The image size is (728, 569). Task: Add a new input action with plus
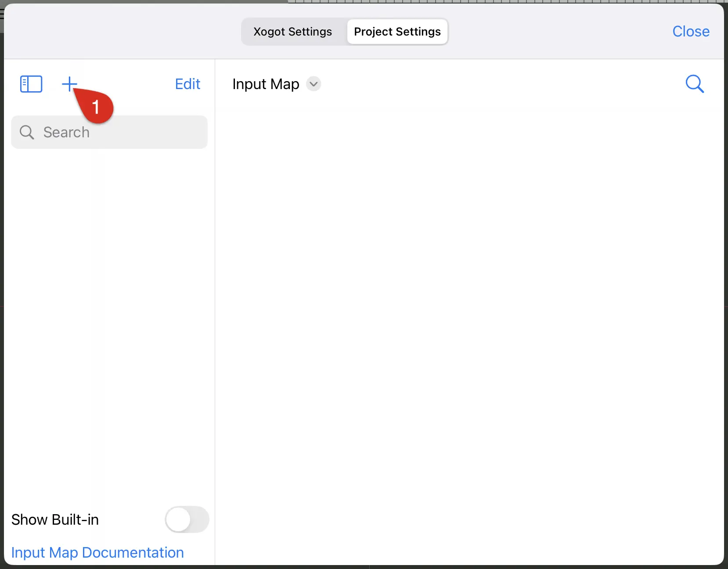69,84
